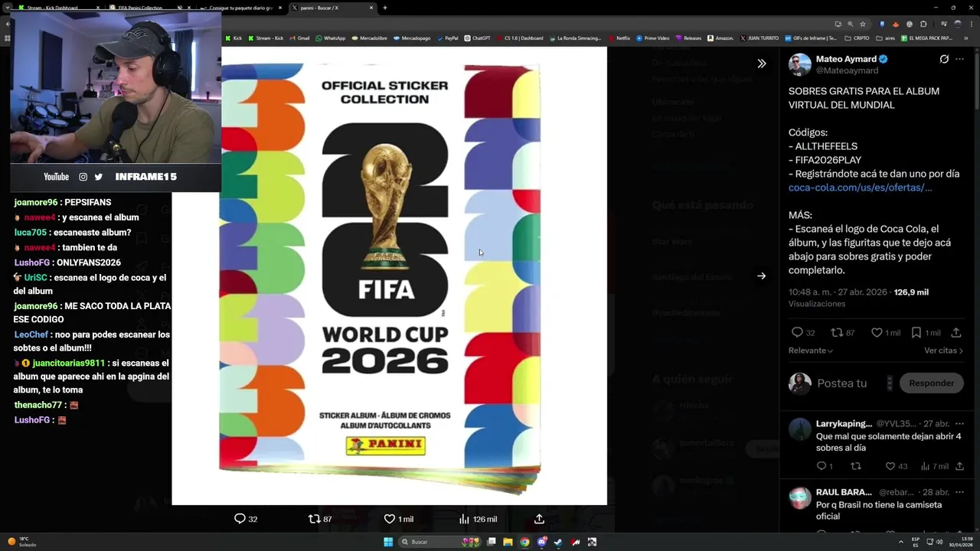Open the WhatsApp bookmark
980x551 pixels.
330,37
